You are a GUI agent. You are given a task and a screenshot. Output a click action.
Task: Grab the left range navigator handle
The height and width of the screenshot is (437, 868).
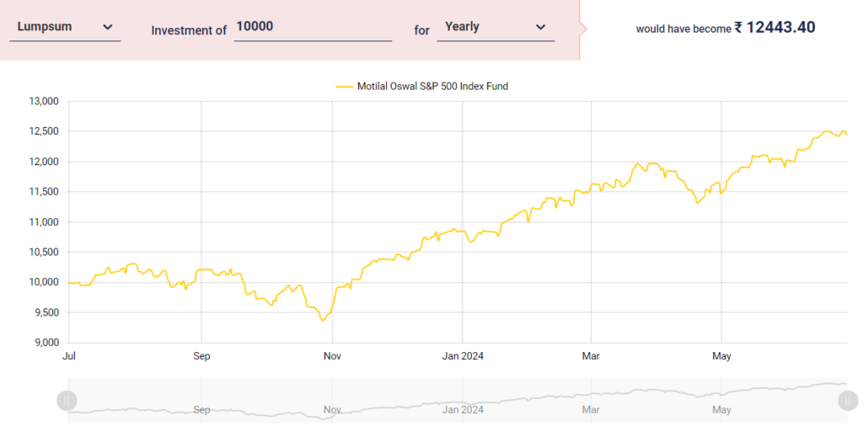click(67, 401)
